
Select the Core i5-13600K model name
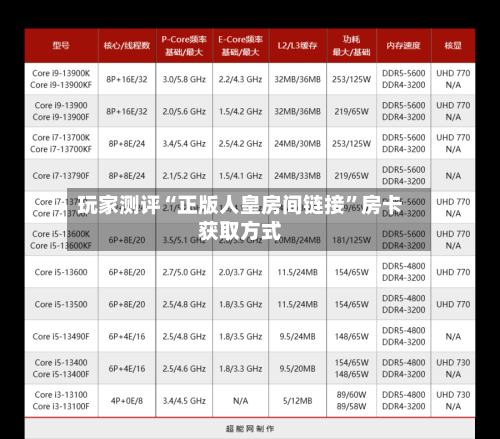[61, 234]
